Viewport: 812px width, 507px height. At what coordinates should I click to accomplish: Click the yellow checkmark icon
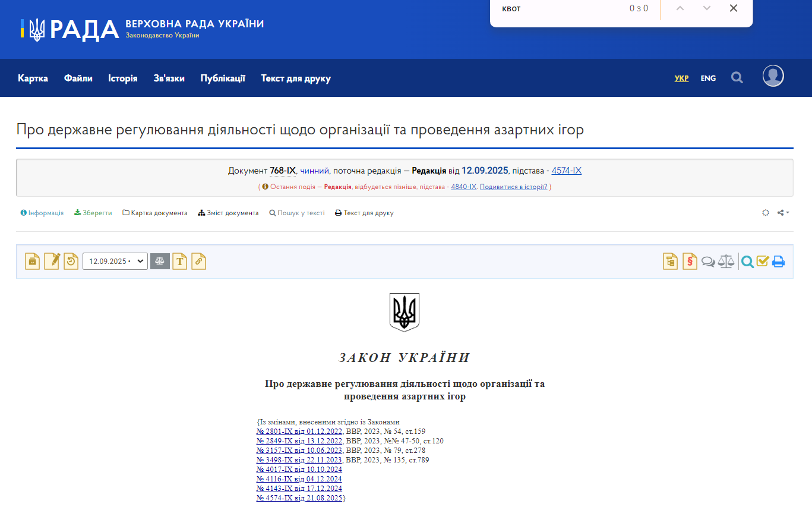coord(763,261)
